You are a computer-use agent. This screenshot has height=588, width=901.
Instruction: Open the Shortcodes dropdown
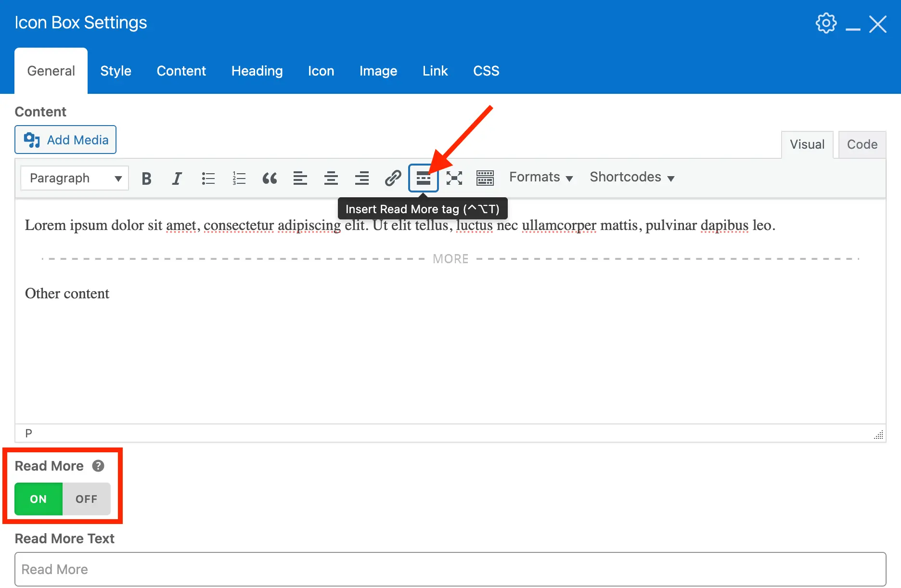631,178
